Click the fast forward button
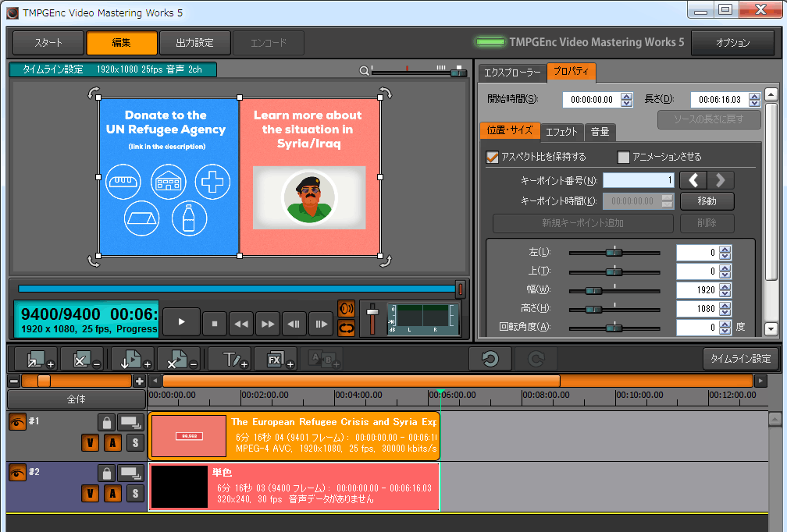The width and height of the screenshot is (787, 532). [x=268, y=324]
